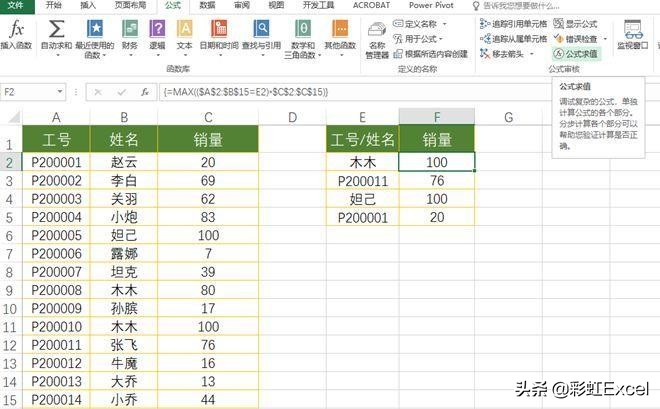Select cell with name 露娜
Screen dimensions: 660x409
pyautogui.click(x=124, y=254)
